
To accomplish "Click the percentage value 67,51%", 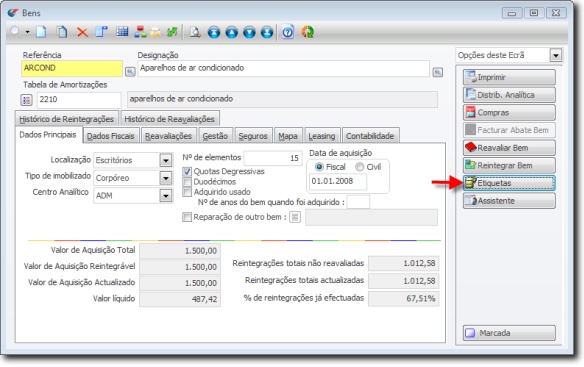I will tap(404, 298).
